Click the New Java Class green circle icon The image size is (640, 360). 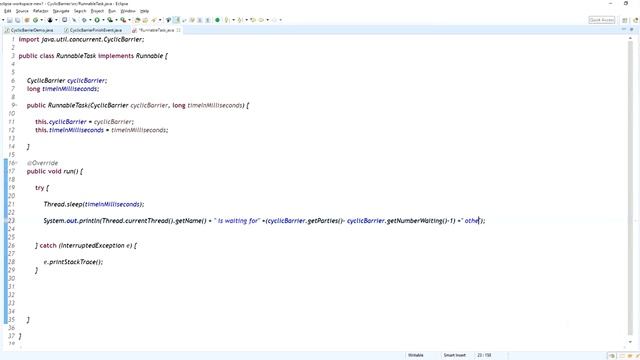(x=36, y=20)
